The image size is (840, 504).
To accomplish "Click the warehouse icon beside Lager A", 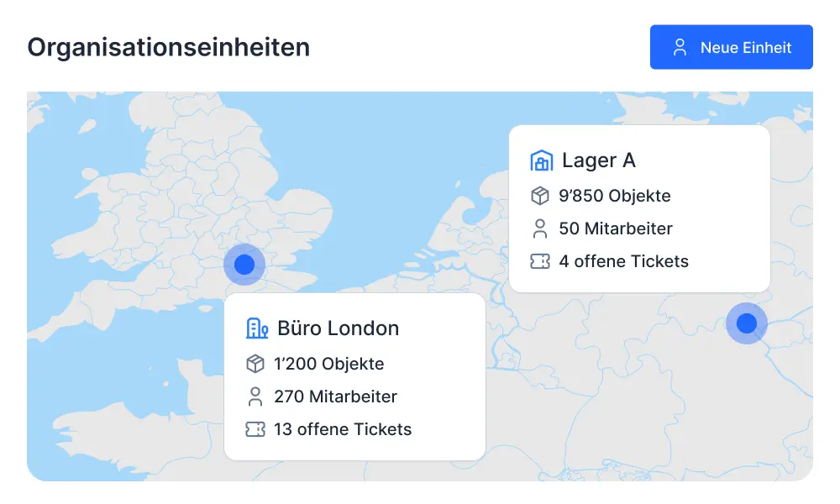I will (542, 160).
